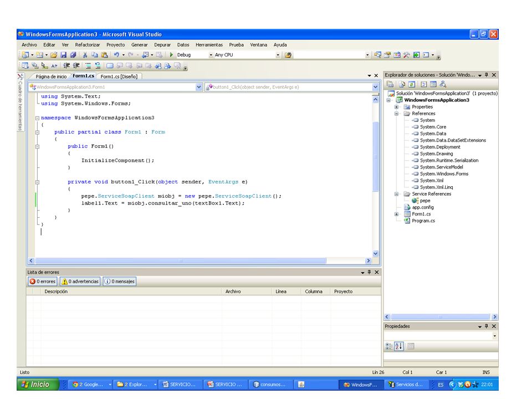Viewport: 532px width, 399px height.
Task: Click the Open File folder icon
Action: (54, 55)
